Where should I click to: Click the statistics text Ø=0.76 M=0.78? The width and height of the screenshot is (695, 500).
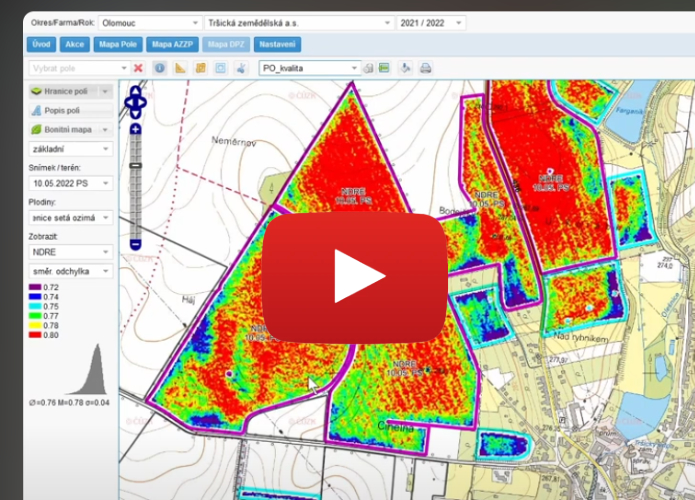(69, 402)
